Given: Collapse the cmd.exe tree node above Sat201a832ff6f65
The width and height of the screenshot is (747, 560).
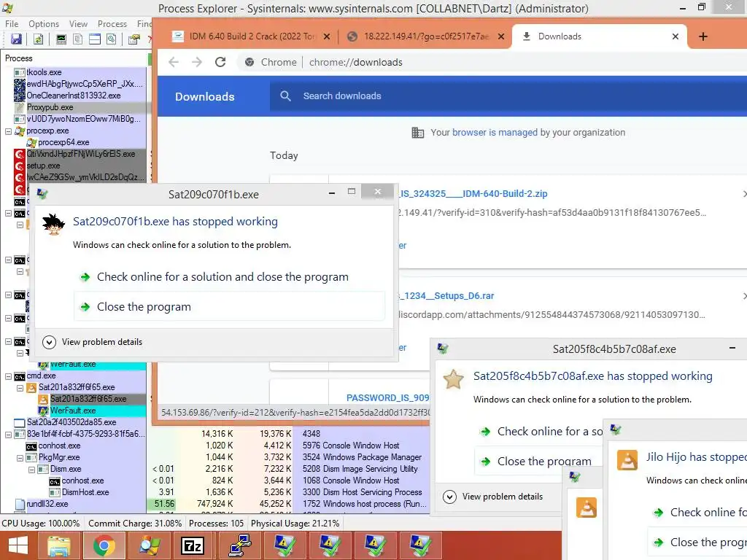Looking at the screenshot, I should 8,376.
